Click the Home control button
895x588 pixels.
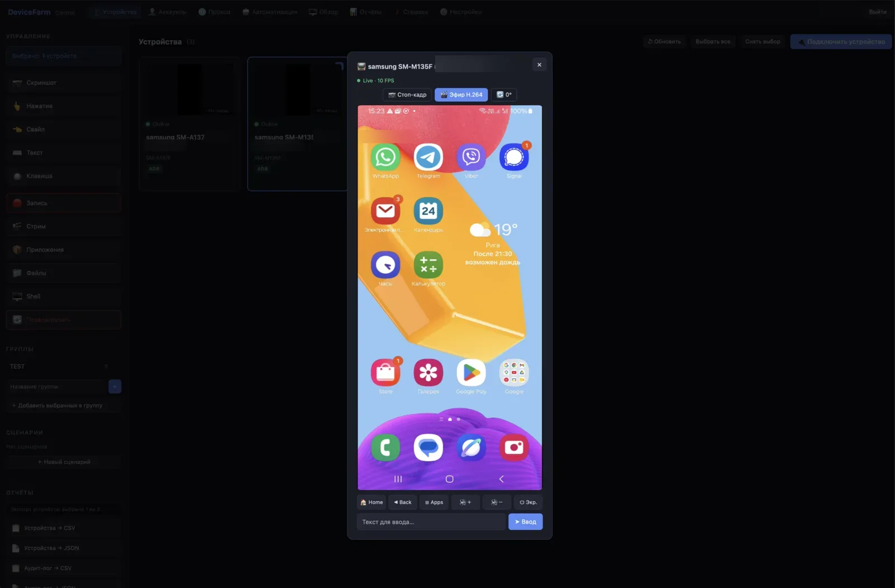[371, 502]
